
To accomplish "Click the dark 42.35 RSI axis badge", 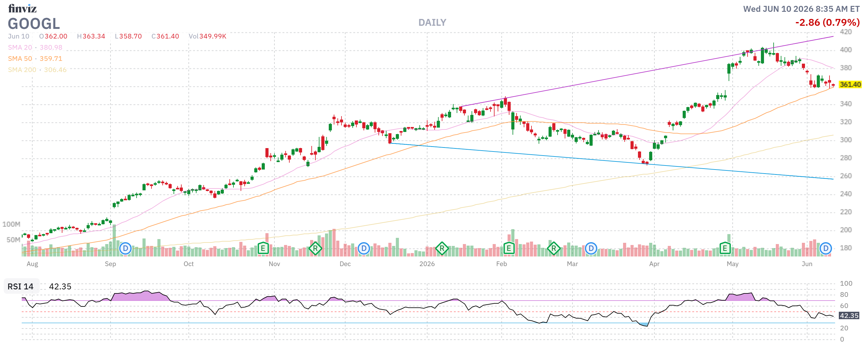I will pos(849,316).
